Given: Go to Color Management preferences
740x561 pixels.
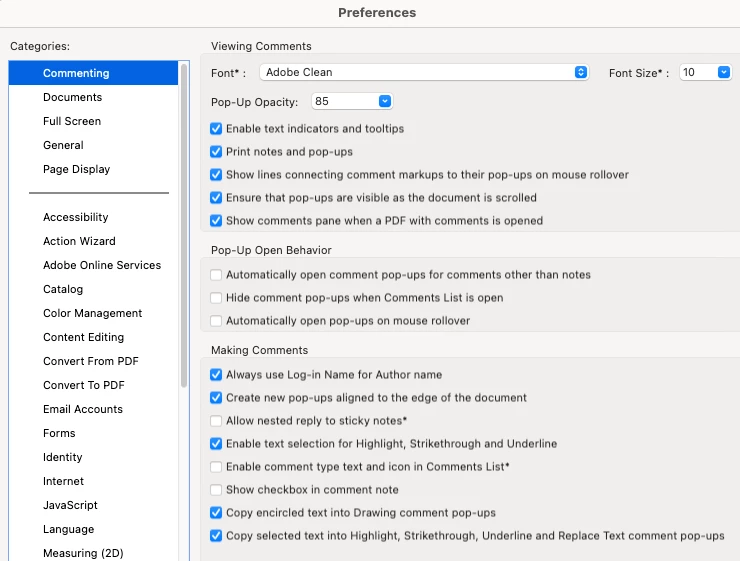Looking at the screenshot, I should pos(92,313).
